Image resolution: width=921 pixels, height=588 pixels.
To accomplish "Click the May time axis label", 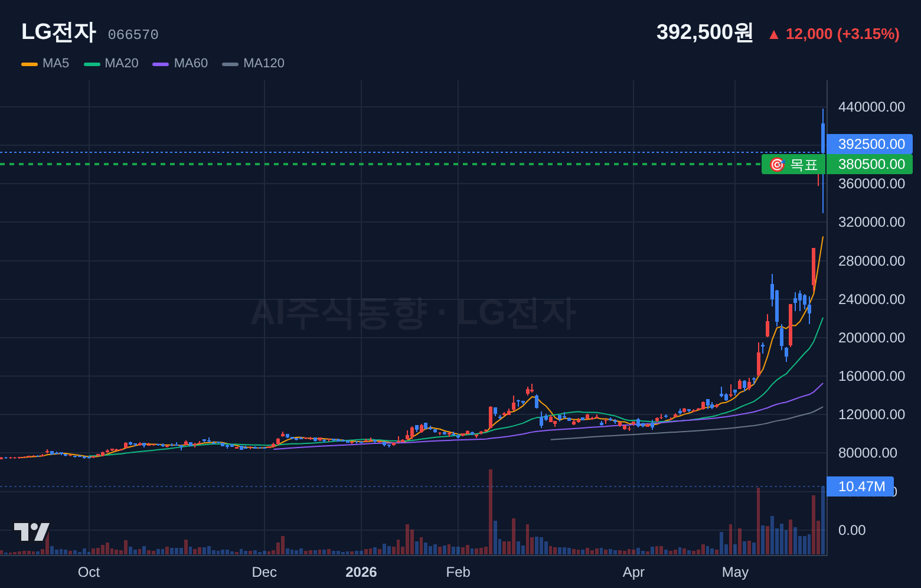I will (x=735, y=572).
